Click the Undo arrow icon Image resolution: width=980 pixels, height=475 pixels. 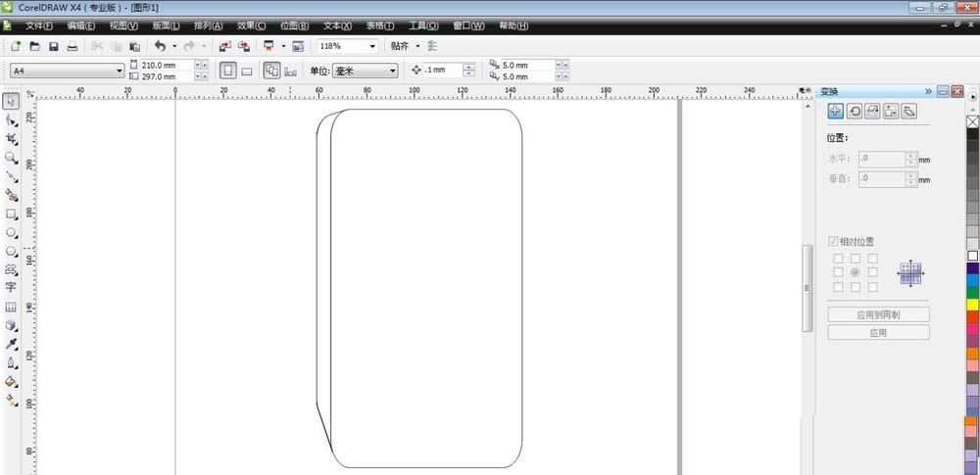point(160,46)
